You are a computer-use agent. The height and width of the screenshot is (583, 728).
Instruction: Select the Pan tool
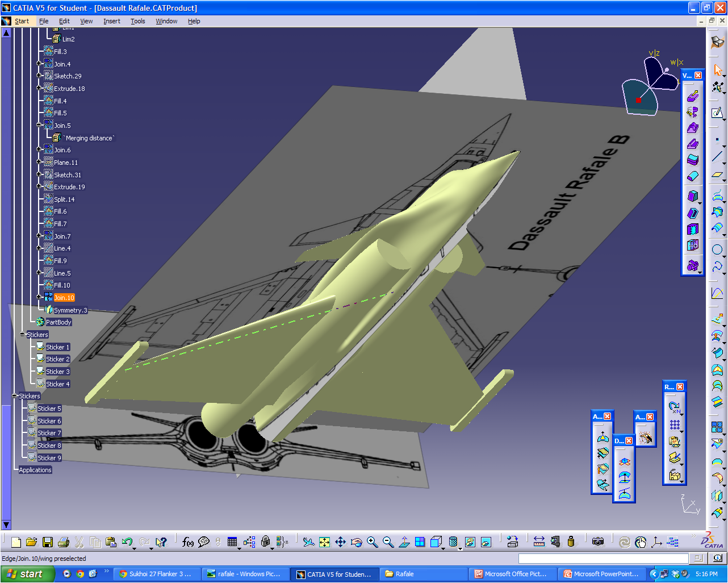[x=341, y=542]
